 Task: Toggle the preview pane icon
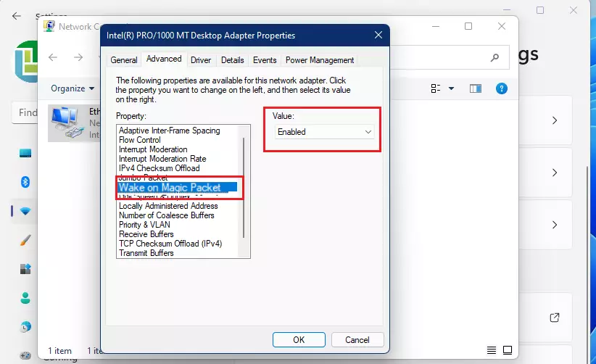click(476, 88)
